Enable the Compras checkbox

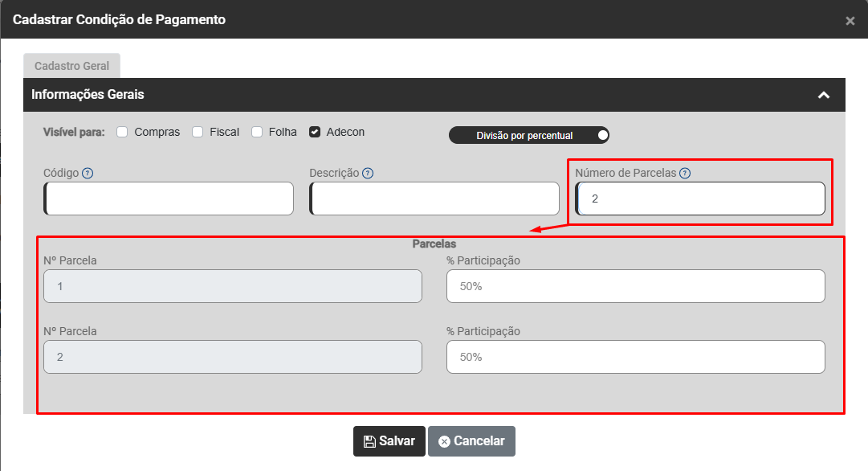(x=123, y=132)
